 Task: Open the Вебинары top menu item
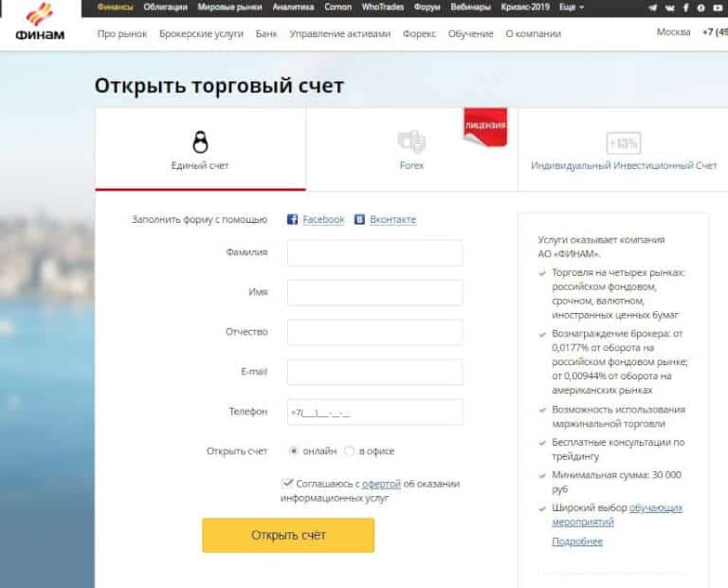coord(470,8)
